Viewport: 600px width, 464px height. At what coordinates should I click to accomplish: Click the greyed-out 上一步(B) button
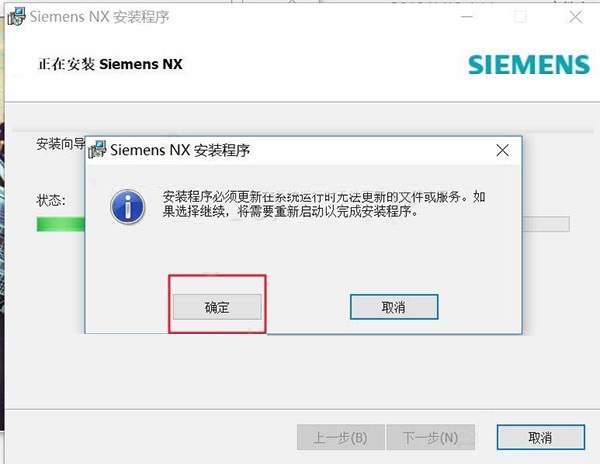341,437
